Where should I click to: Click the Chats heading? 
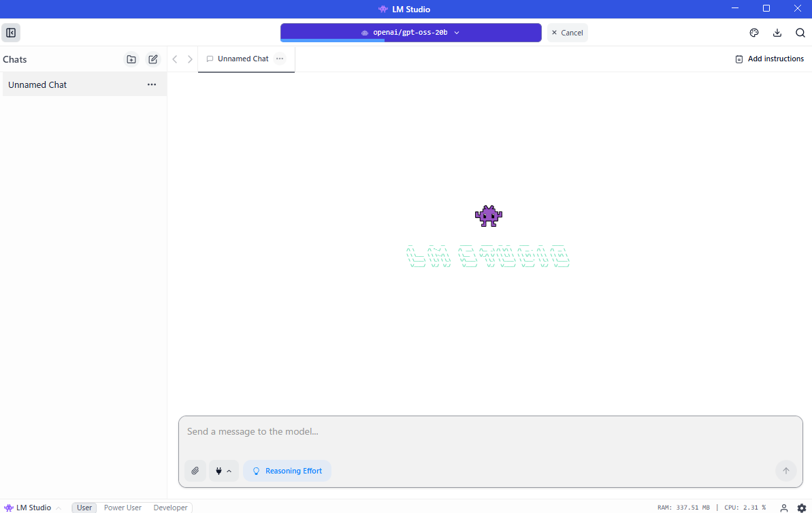tap(15, 59)
